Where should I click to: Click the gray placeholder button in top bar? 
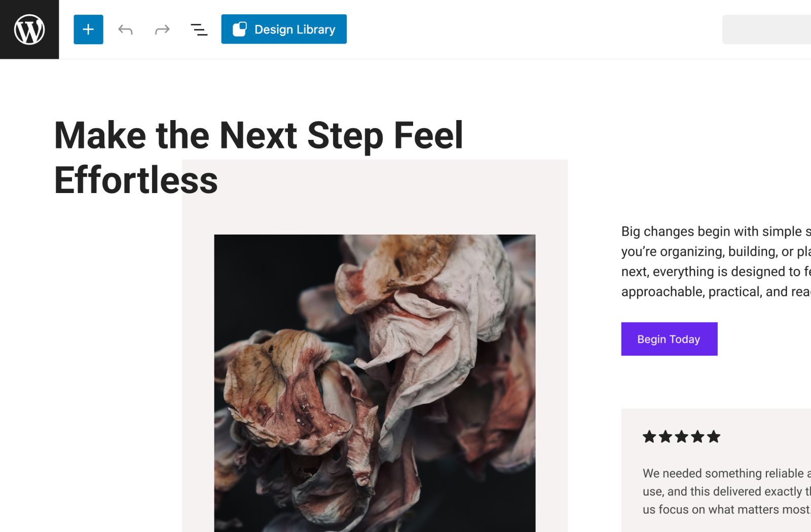pos(766,29)
